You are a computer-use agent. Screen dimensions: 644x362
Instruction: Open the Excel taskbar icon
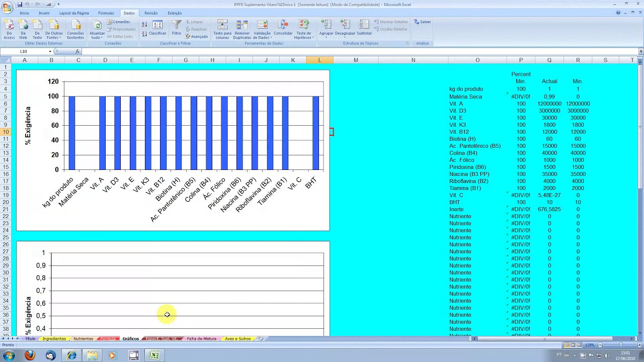[x=154, y=355]
